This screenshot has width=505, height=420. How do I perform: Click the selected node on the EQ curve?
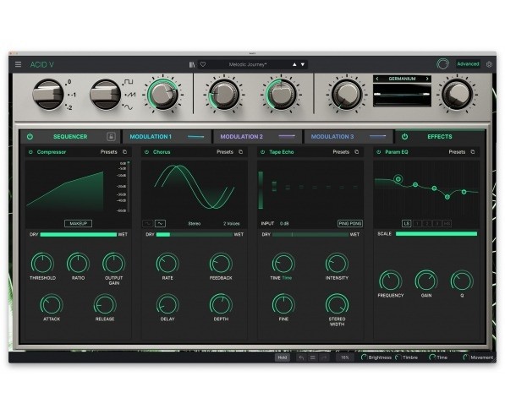[398, 179]
